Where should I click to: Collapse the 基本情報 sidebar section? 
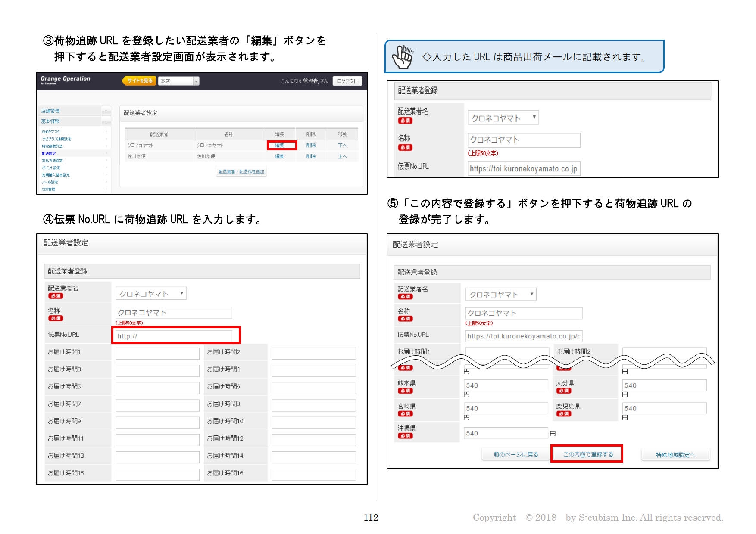(x=106, y=122)
